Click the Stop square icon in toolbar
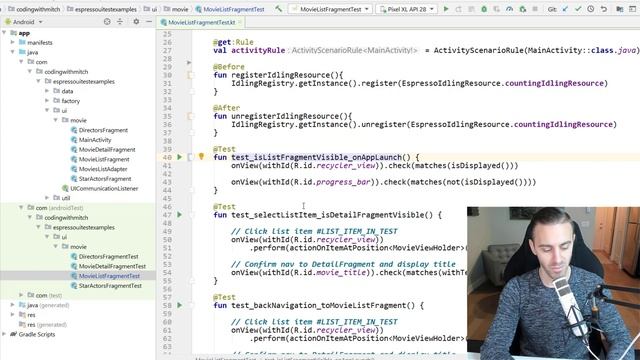The width and height of the screenshot is (640, 360). click(x=535, y=9)
